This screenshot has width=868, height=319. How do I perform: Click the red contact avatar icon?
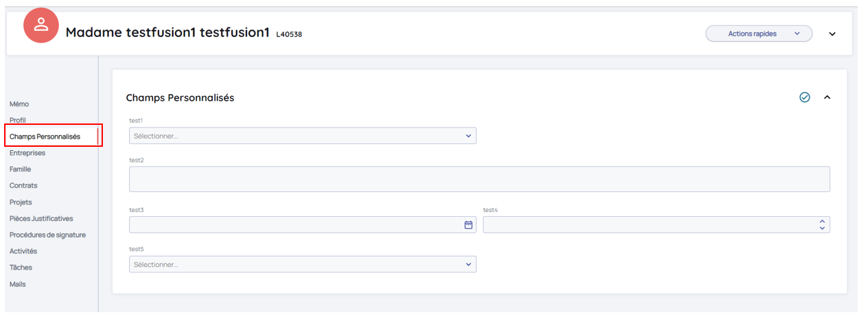(x=41, y=25)
